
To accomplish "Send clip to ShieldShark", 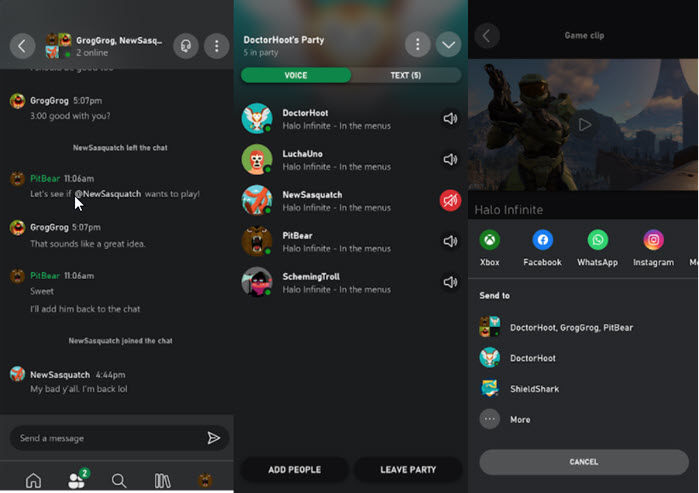I will click(x=583, y=389).
